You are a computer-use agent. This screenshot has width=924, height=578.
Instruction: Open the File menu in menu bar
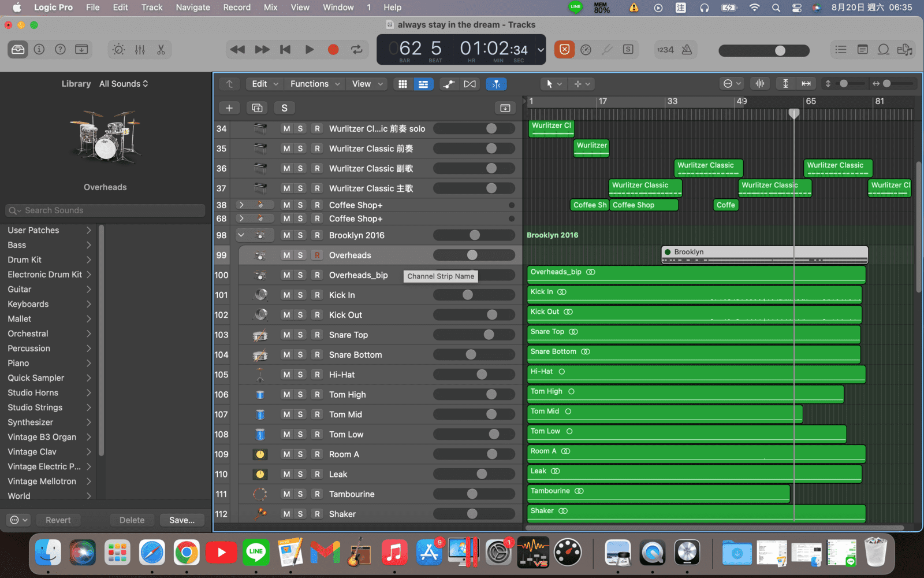92,8
